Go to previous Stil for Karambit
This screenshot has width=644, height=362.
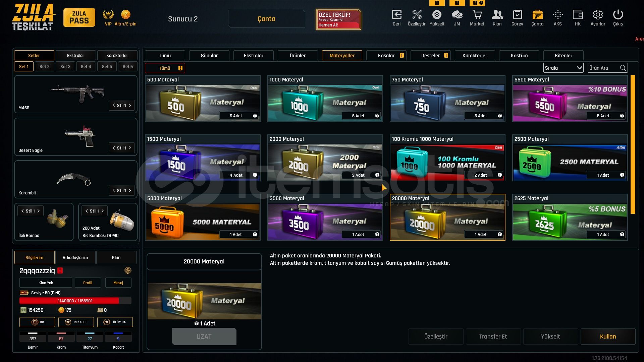pos(114,190)
